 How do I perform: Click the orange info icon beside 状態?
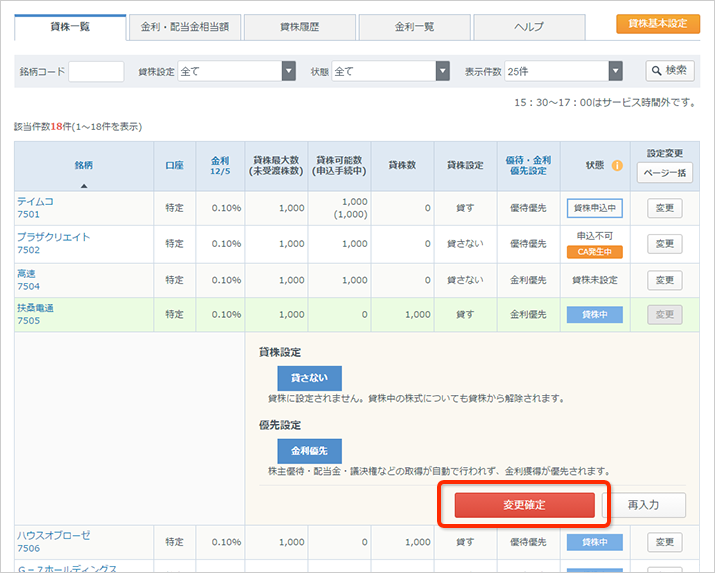click(x=617, y=166)
